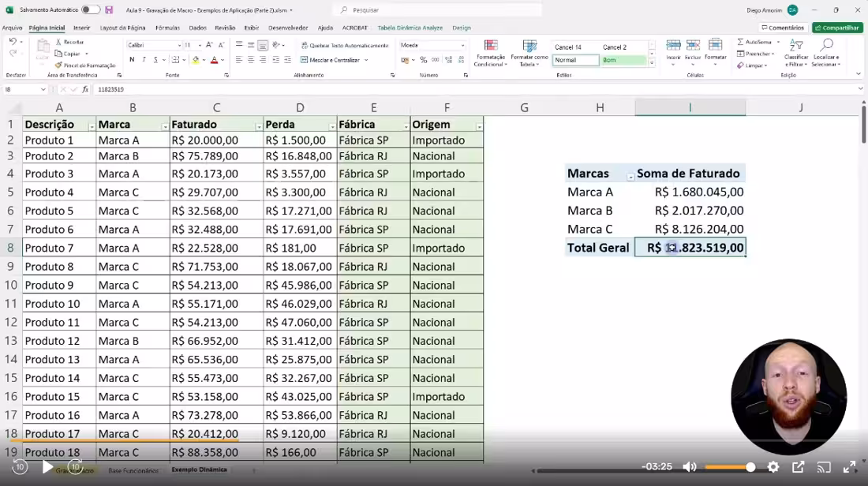The width and height of the screenshot is (868, 486).
Task: Switch to Base Funcionários sheet tab
Action: coord(133,470)
